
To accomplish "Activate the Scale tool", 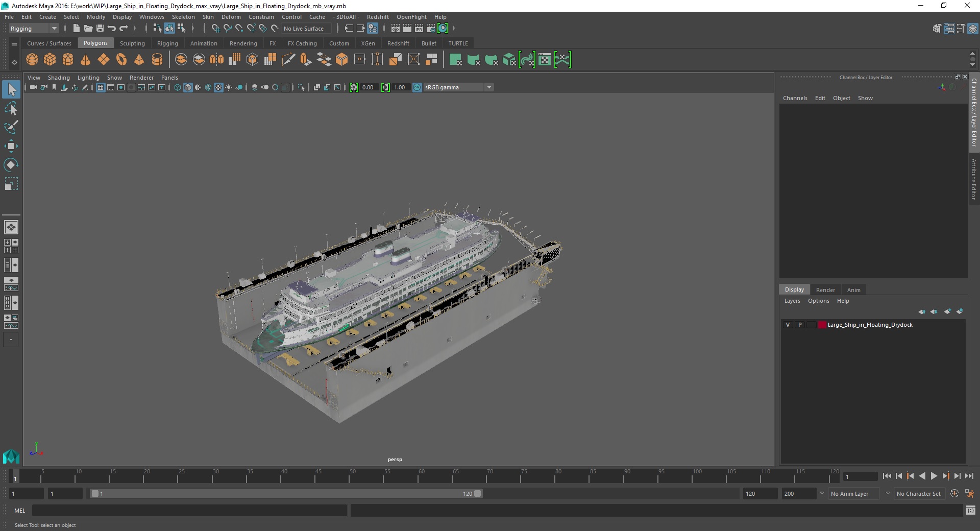I will (x=11, y=183).
